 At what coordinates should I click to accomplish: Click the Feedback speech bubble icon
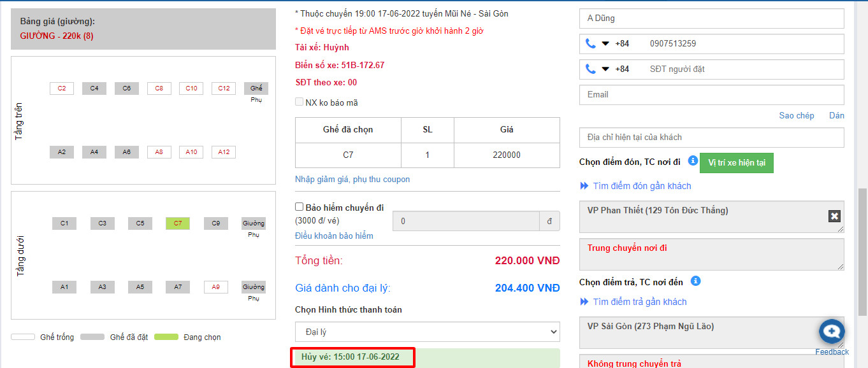click(830, 331)
